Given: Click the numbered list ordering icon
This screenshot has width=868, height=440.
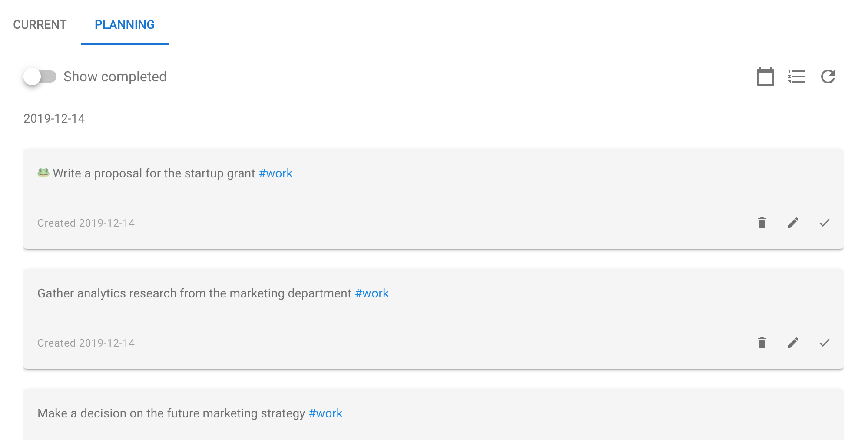Looking at the screenshot, I should pyautogui.click(x=796, y=77).
